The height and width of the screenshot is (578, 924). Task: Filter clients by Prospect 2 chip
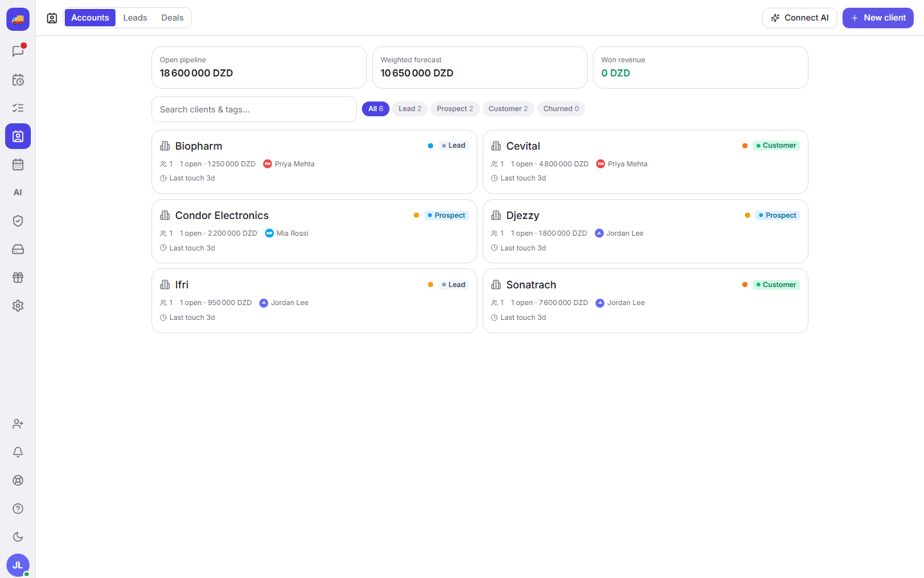click(455, 109)
